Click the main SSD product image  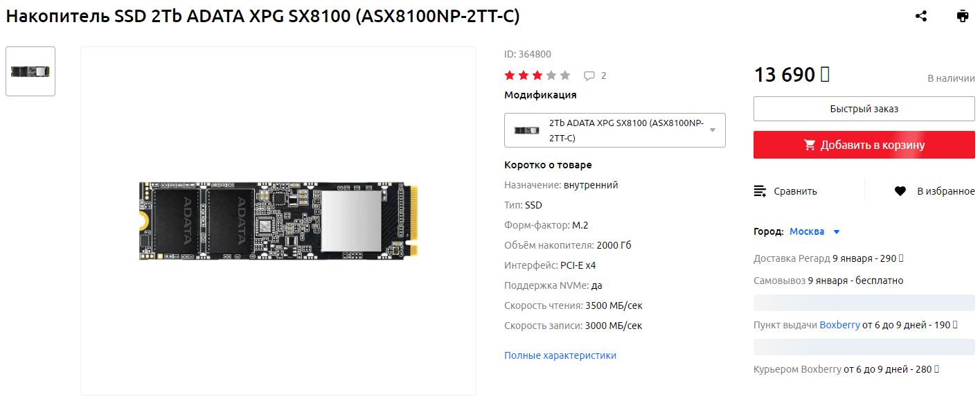click(x=278, y=221)
